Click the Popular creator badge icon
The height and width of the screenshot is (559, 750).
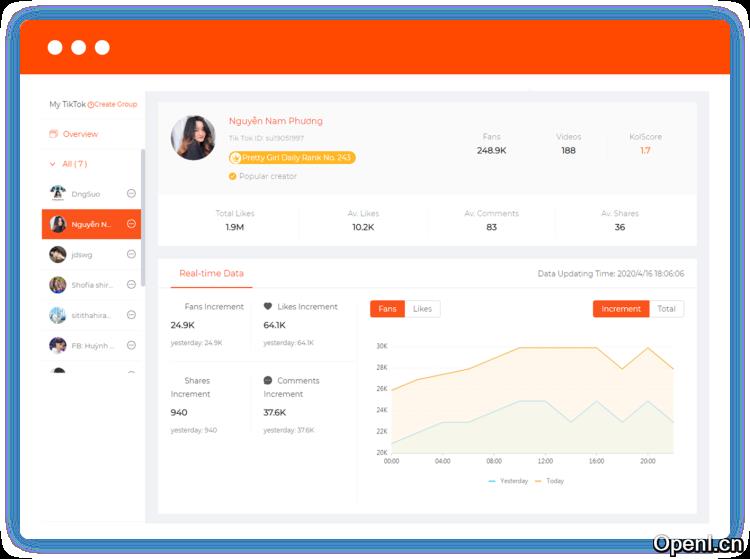233,176
